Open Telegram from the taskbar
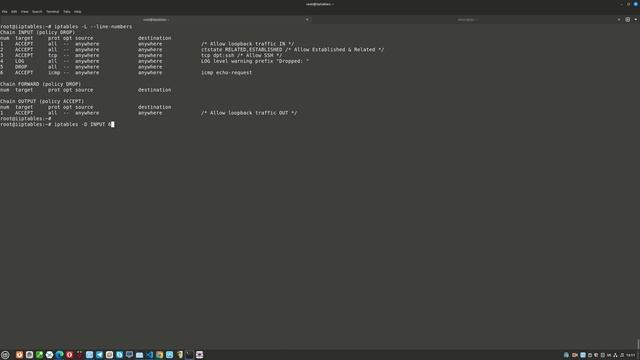 coord(99,355)
